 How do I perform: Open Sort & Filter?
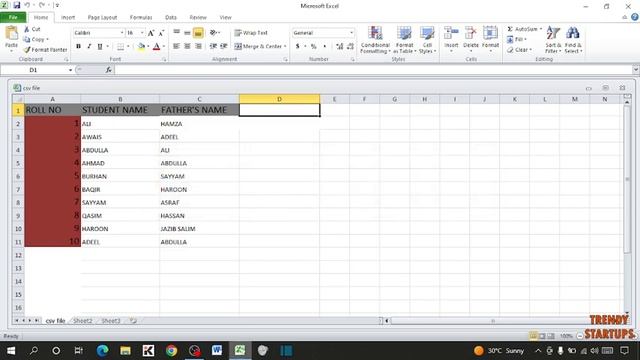coord(553,40)
